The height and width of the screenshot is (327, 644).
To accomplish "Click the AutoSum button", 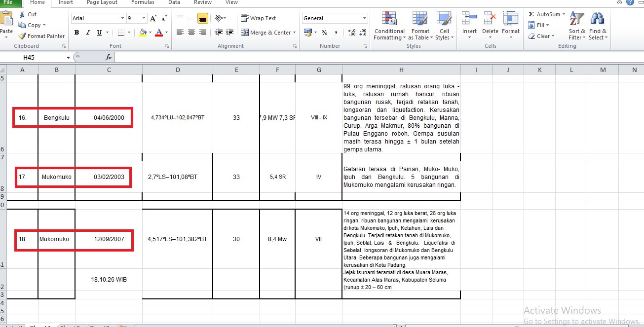I will 545,14.
